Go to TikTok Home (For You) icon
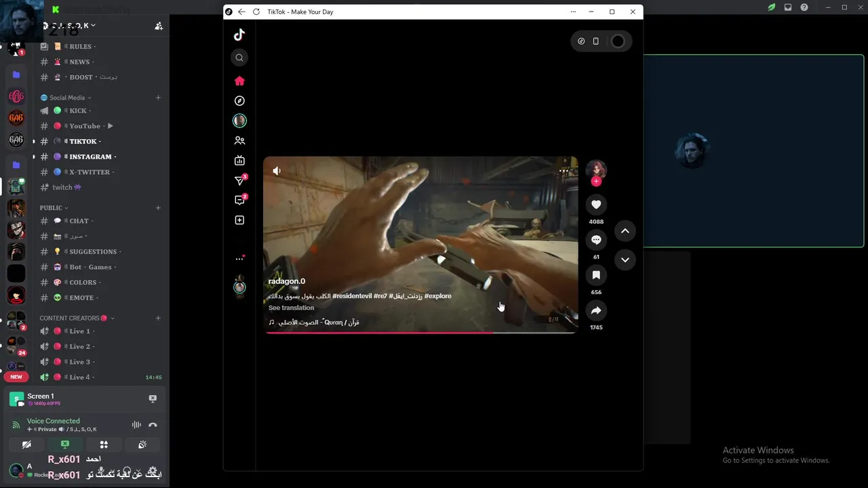 tap(239, 81)
